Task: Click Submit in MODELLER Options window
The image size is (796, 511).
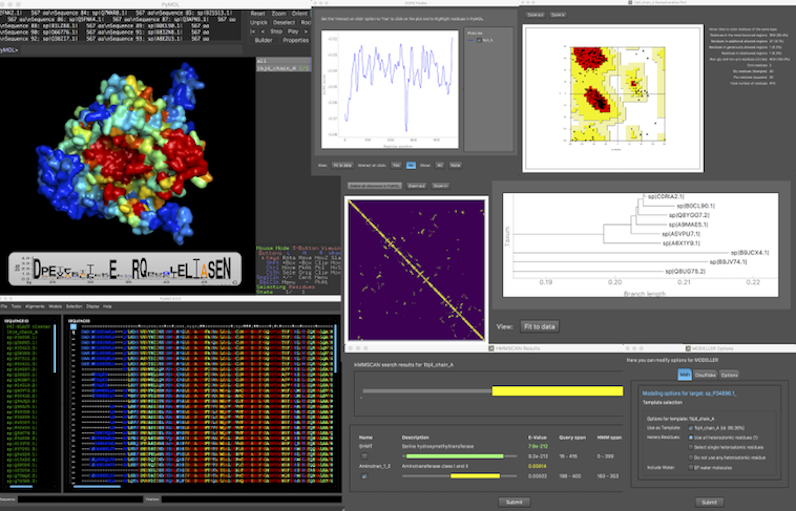Action: pos(709,502)
